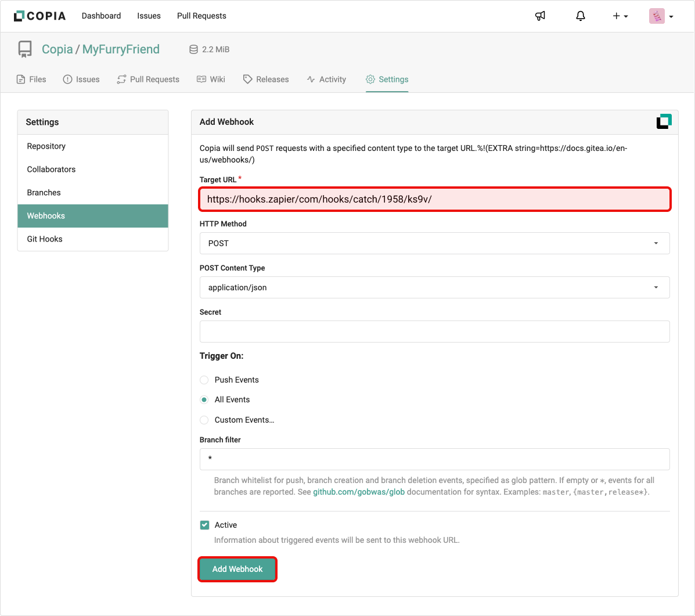
Task: Open the MyFurryFriend repository link
Action: click(121, 49)
